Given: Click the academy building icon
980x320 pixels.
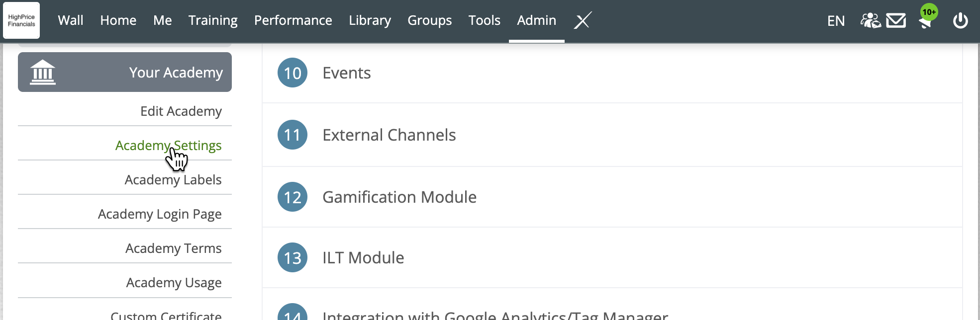Looking at the screenshot, I should point(43,72).
